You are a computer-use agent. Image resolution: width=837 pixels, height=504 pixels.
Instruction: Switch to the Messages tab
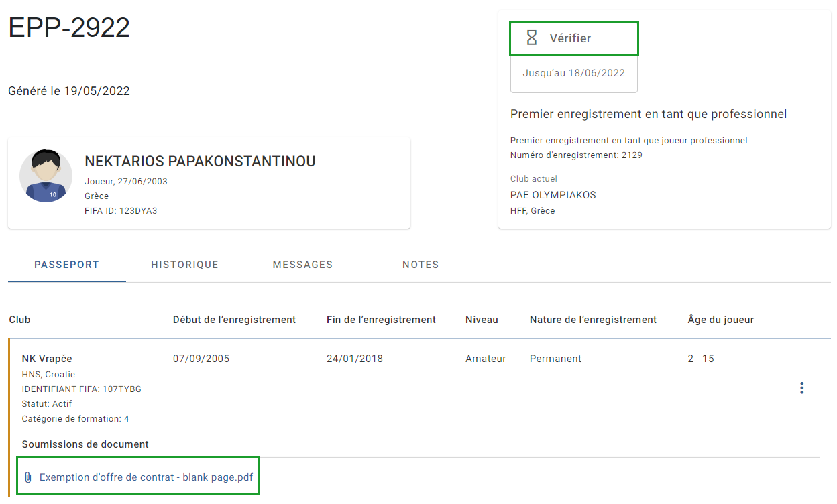(x=302, y=265)
